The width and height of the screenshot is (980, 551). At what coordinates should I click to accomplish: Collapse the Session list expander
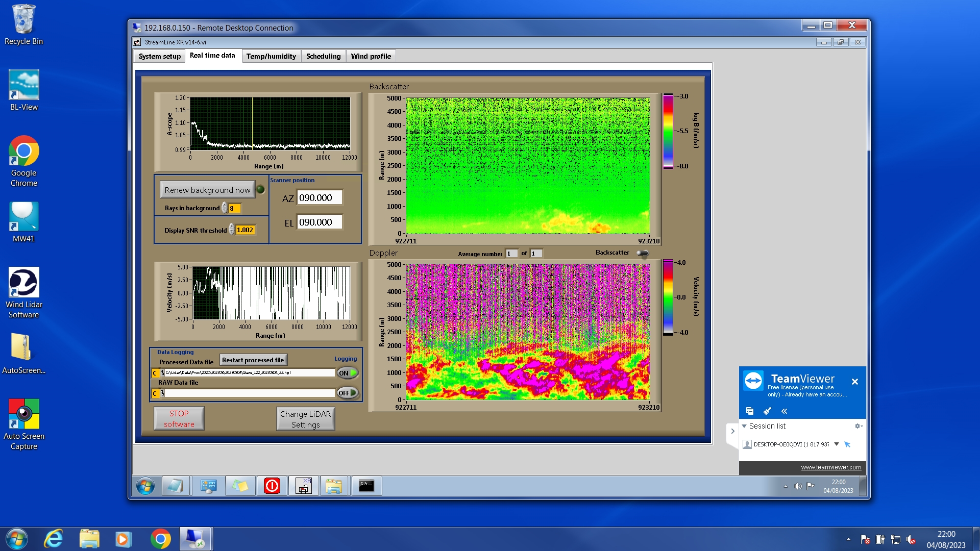[x=744, y=426]
